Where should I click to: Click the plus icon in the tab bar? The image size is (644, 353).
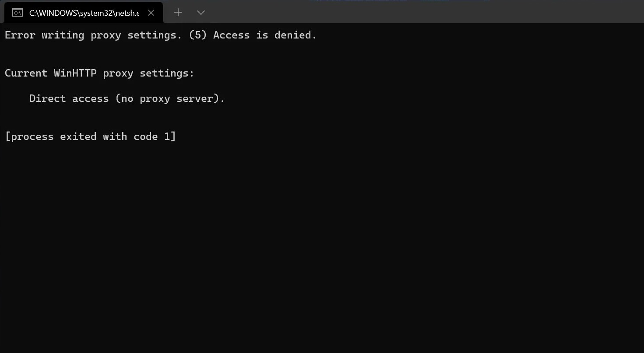coord(178,12)
